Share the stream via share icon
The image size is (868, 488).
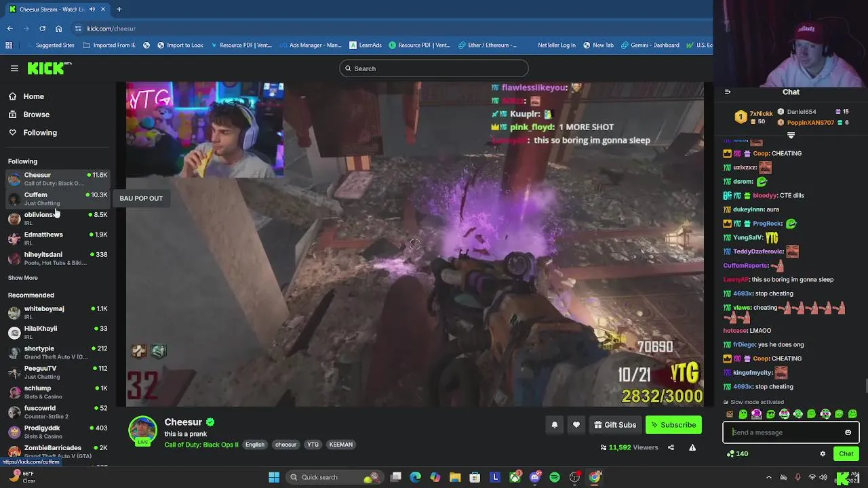671,447
